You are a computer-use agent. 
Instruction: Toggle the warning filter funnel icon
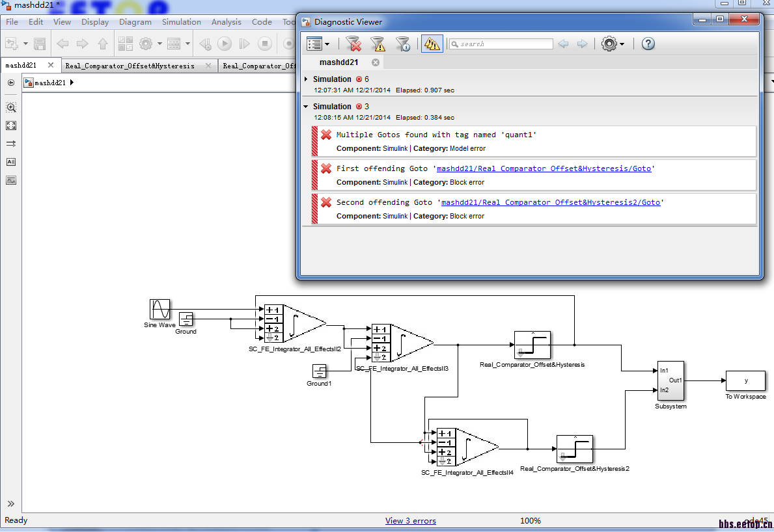[378, 44]
